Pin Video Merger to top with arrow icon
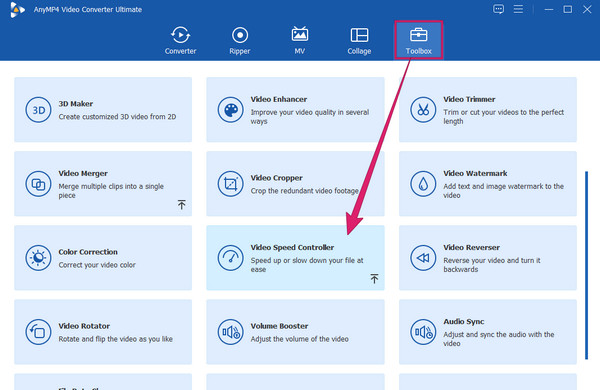 pos(182,204)
